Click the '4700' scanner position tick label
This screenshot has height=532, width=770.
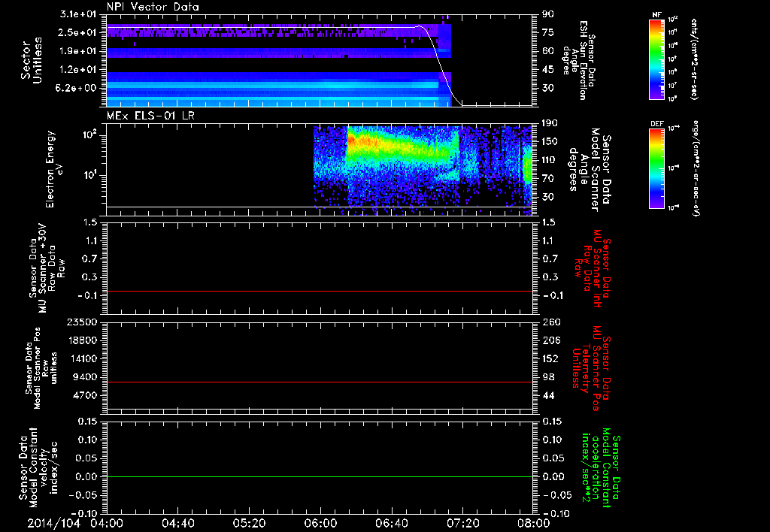click(x=85, y=395)
